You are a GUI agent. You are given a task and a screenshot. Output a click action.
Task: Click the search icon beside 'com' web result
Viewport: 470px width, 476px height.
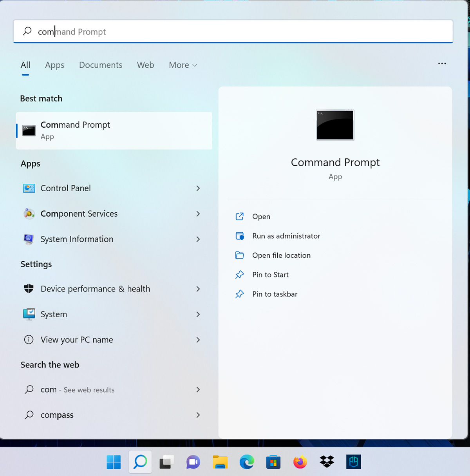[x=29, y=389]
